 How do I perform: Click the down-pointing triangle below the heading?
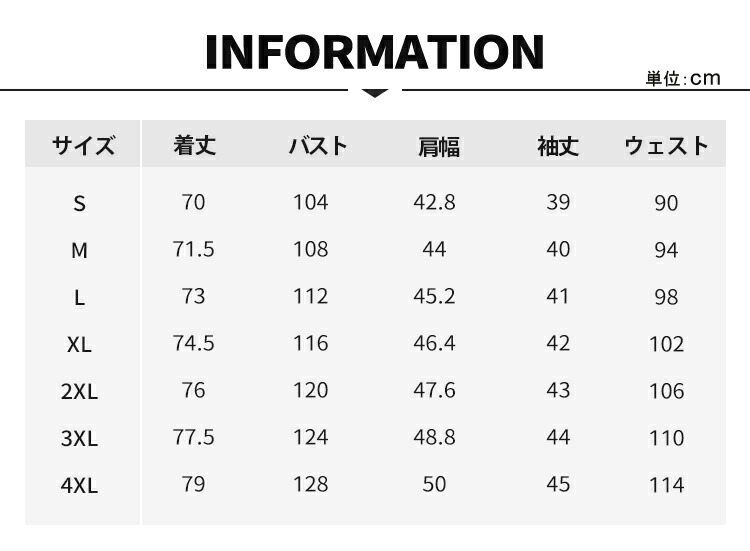pyautogui.click(x=375, y=93)
